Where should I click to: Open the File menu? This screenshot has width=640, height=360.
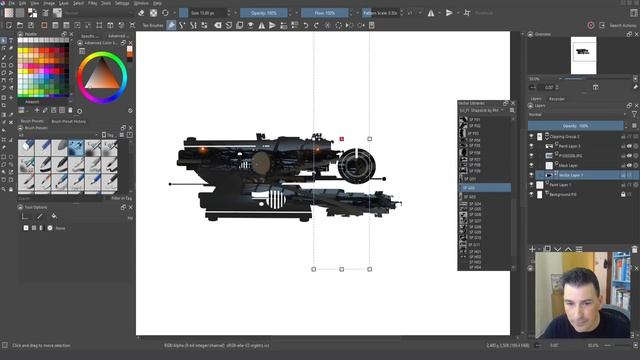[12, 3]
